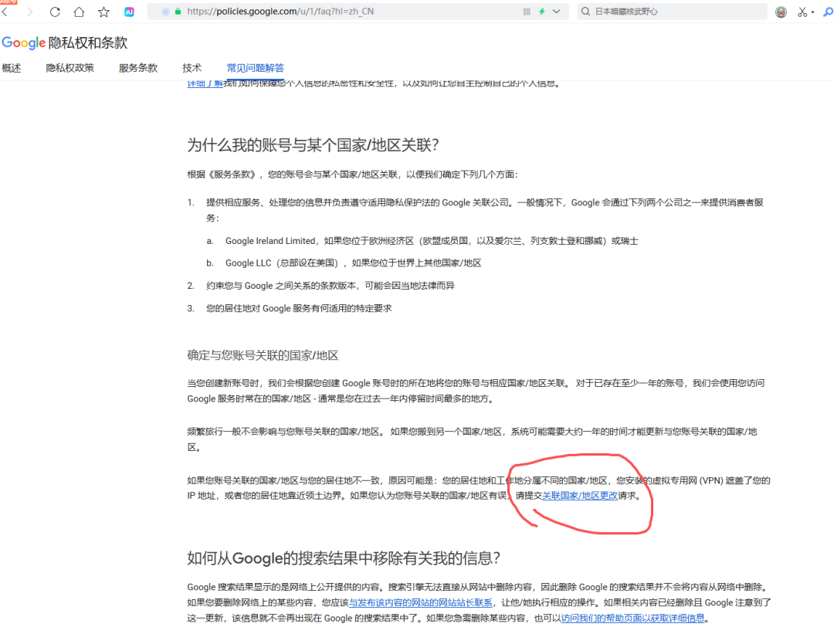Screen dimensions: 834x644
Task: Click the lightning speed-mode icon in address bar
Action: click(x=543, y=12)
